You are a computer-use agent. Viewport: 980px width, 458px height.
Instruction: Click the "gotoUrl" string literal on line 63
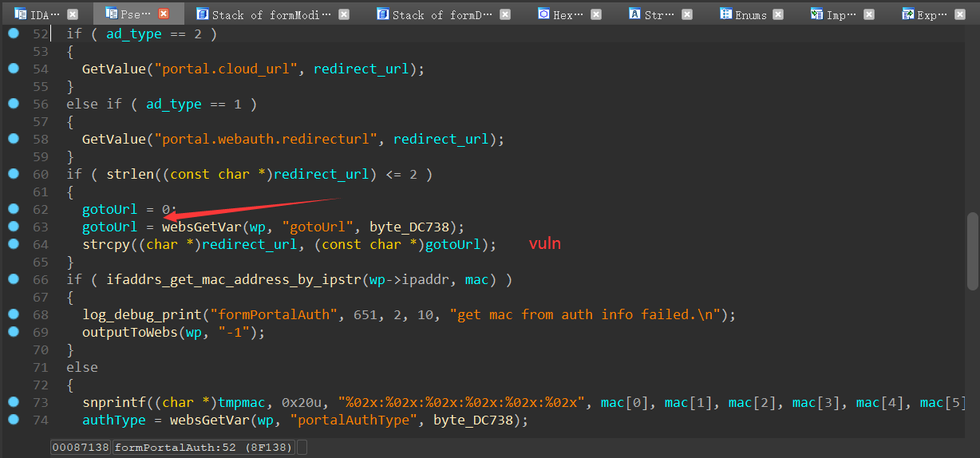pos(318,227)
